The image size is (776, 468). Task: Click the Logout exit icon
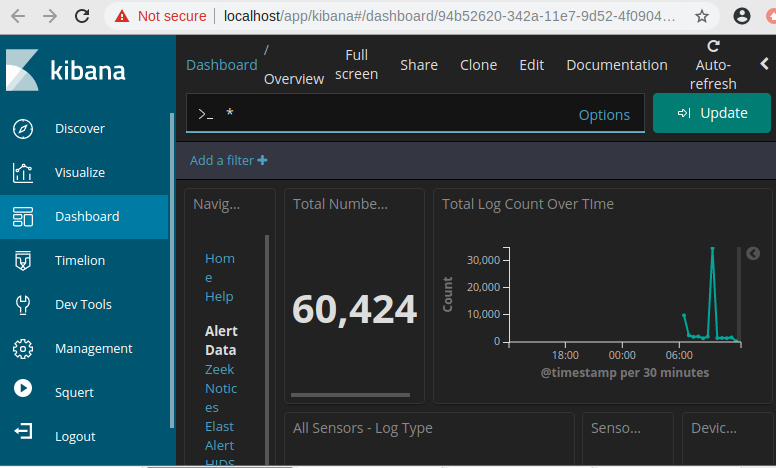23,431
